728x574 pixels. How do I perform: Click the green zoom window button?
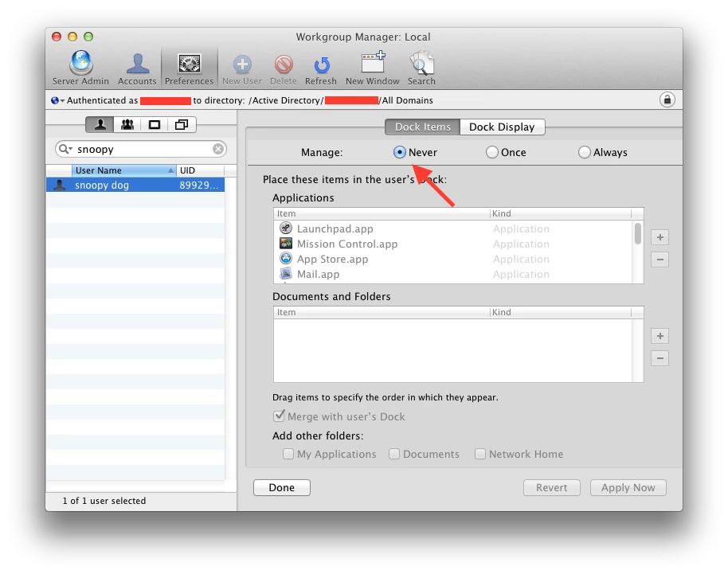pos(88,37)
